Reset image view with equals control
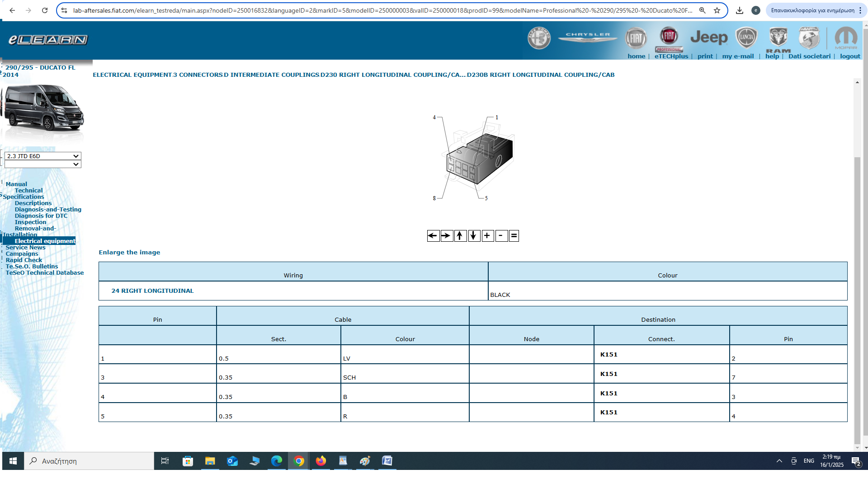The image size is (868, 488). [x=514, y=235]
